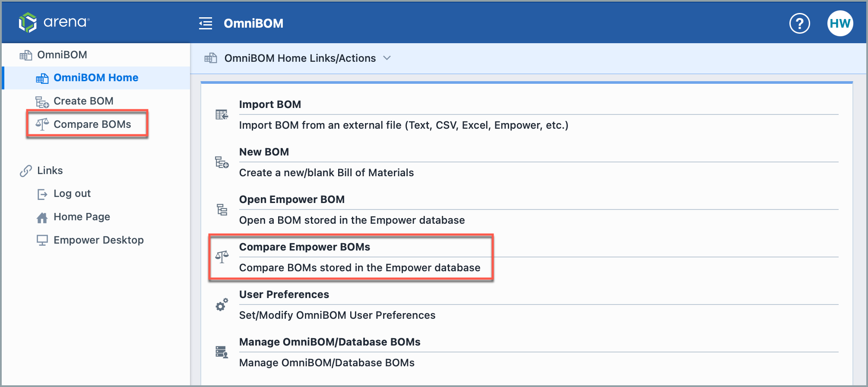Click the Log out icon
Viewport: 868px width, 387px height.
pyautogui.click(x=42, y=193)
